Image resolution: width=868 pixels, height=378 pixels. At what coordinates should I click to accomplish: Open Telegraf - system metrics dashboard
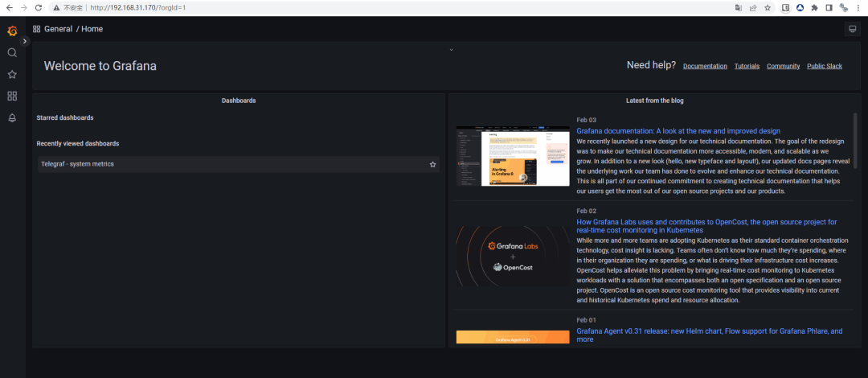click(239, 164)
